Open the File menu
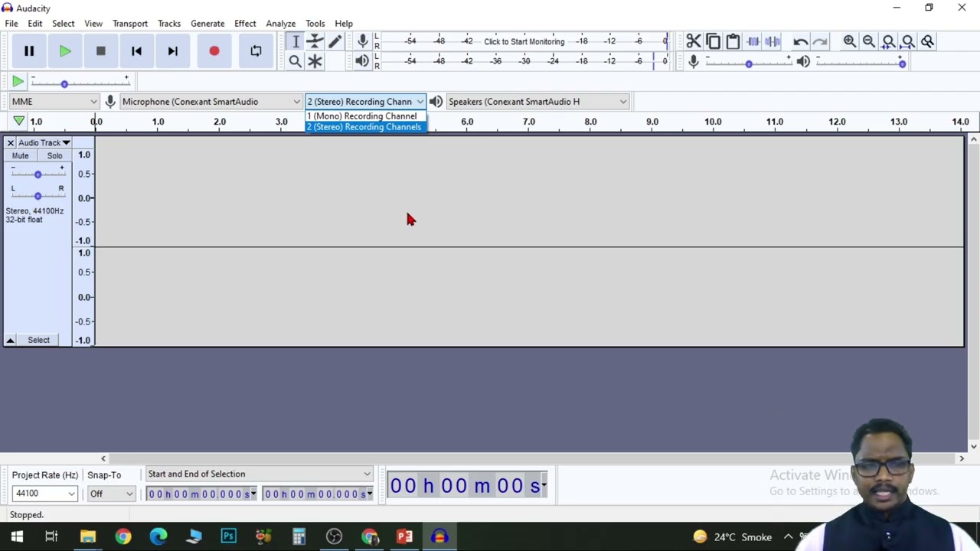The image size is (980, 551). (11, 24)
